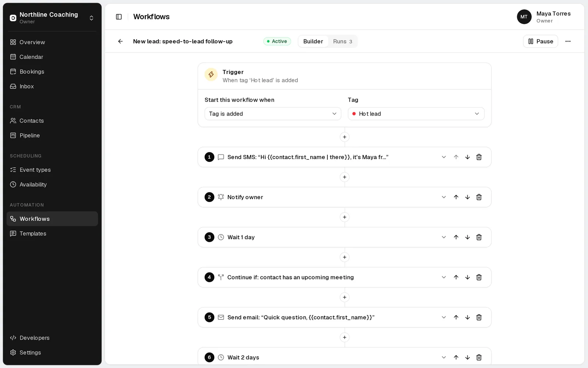Open Contacts in the sidebar
The height and width of the screenshot is (368, 588).
(x=52, y=121)
